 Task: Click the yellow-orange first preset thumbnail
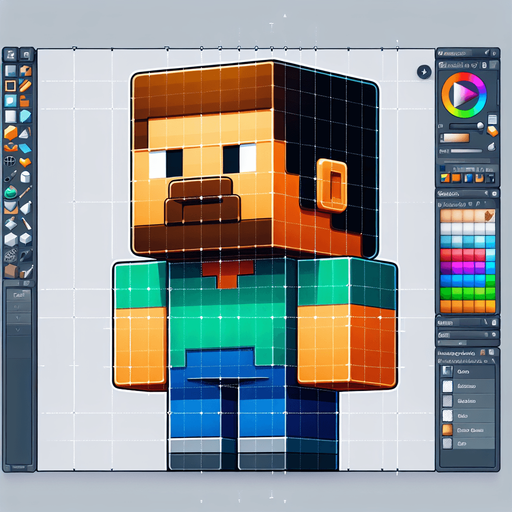445,178
